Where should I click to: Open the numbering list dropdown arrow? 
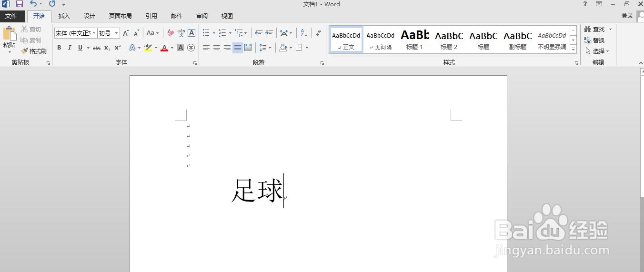[230, 33]
